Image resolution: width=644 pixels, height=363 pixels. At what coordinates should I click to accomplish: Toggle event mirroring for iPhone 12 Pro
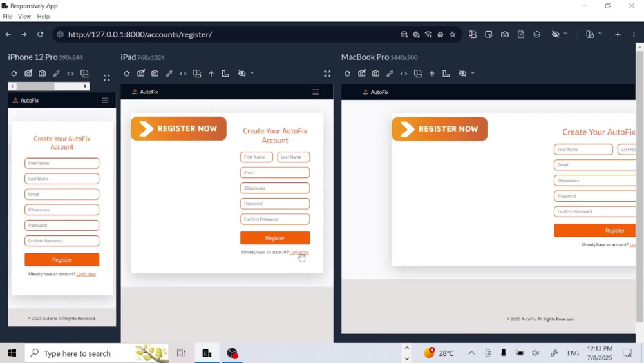[56, 74]
